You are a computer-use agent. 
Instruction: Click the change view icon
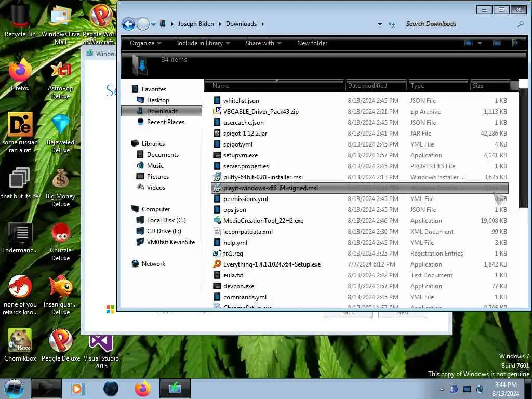click(x=469, y=43)
